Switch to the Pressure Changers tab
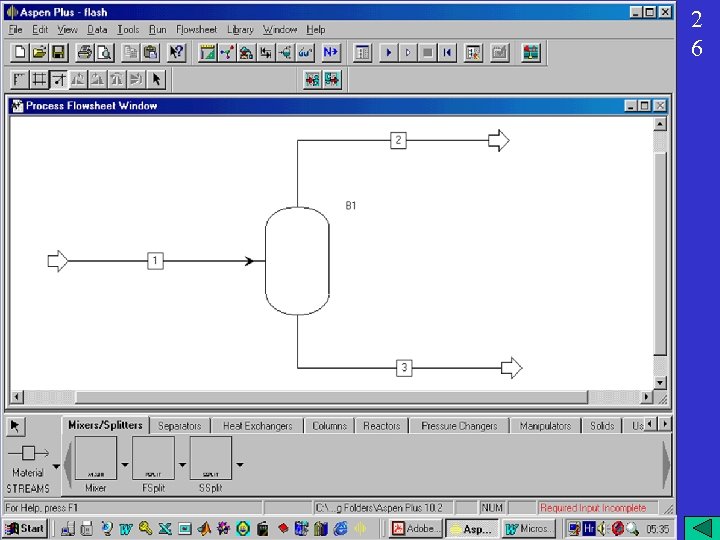720x540 pixels. tap(459, 426)
